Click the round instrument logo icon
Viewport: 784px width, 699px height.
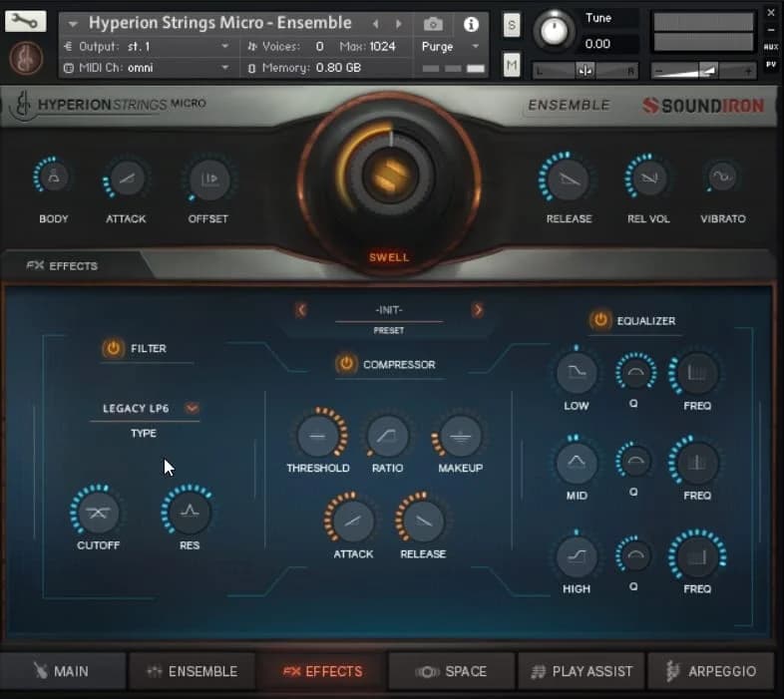(x=26, y=58)
